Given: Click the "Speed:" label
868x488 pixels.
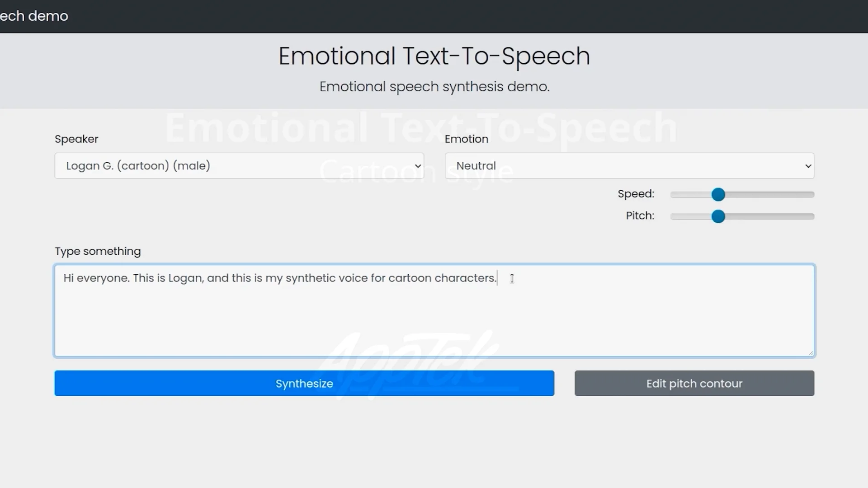Looking at the screenshot, I should 636,194.
